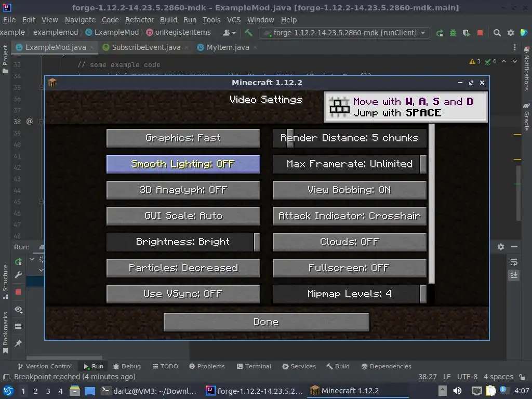Jump to next highlighted error arrow
This screenshot has height=399, width=532.
click(x=515, y=61)
